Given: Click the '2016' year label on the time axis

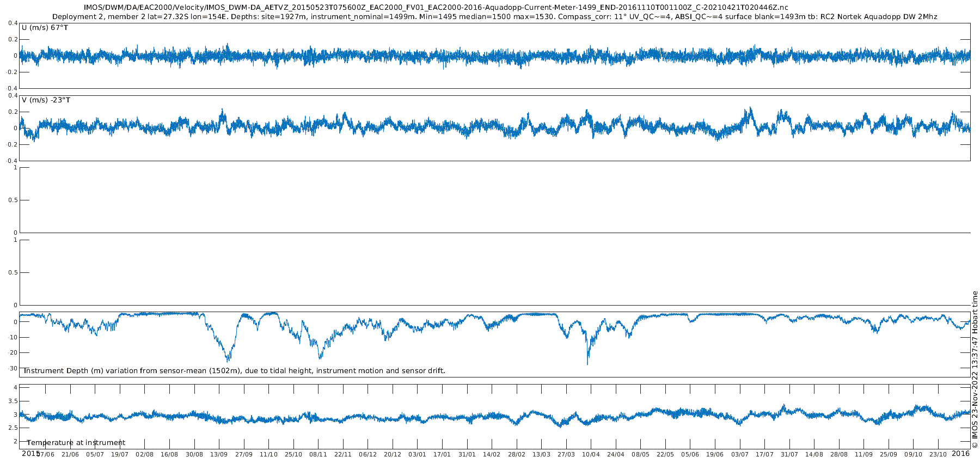Looking at the screenshot, I should (x=960, y=453).
